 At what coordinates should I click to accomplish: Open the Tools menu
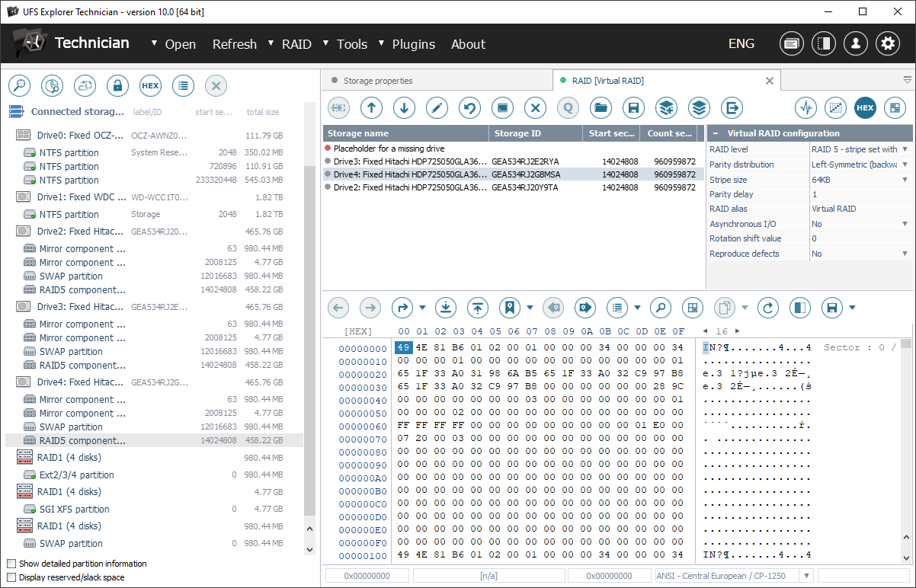tap(352, 44)
